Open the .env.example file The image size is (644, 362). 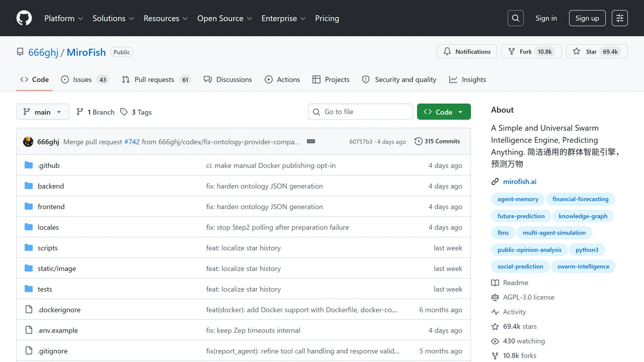[x=58, y=330]
